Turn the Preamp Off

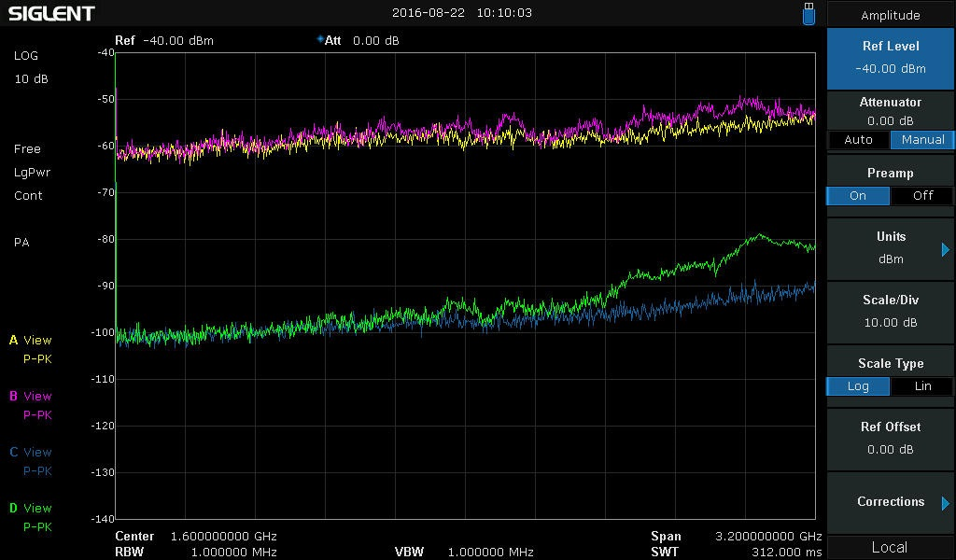point(922,196)
